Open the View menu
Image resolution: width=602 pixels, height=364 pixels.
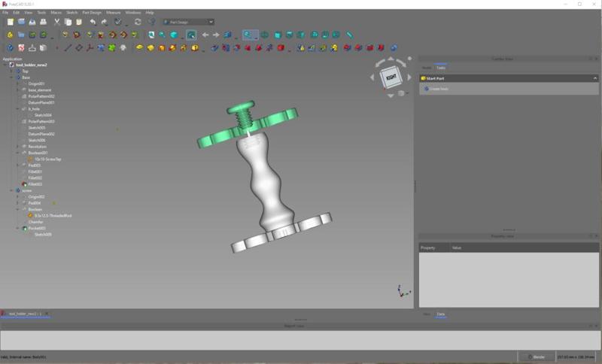point(29,13)
